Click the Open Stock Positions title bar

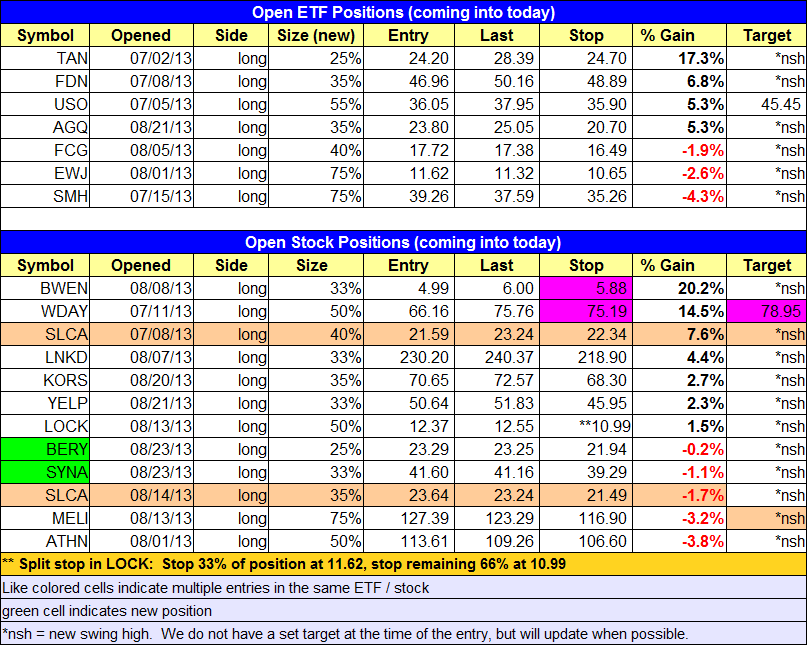point(403,242)
